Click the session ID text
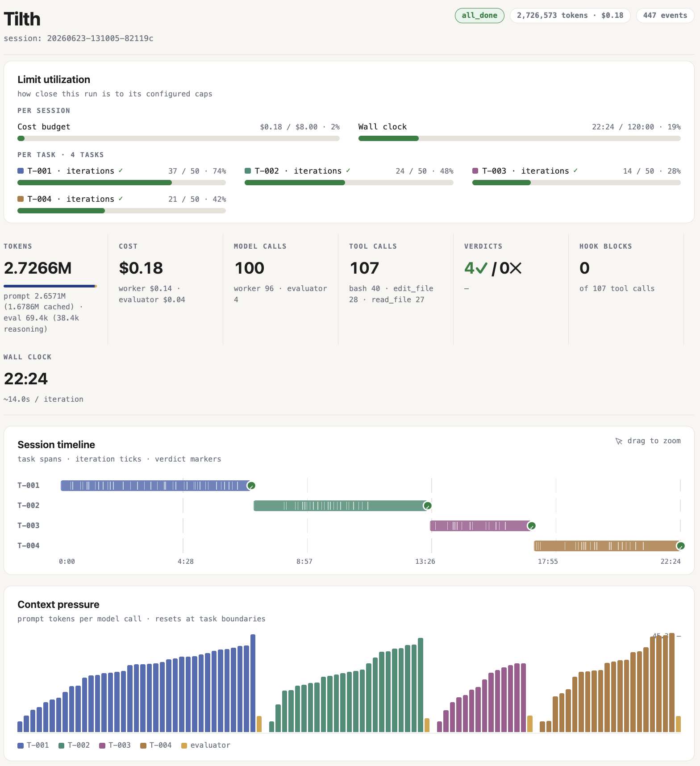The image size is (700, 766). click(x=79, y=38)
